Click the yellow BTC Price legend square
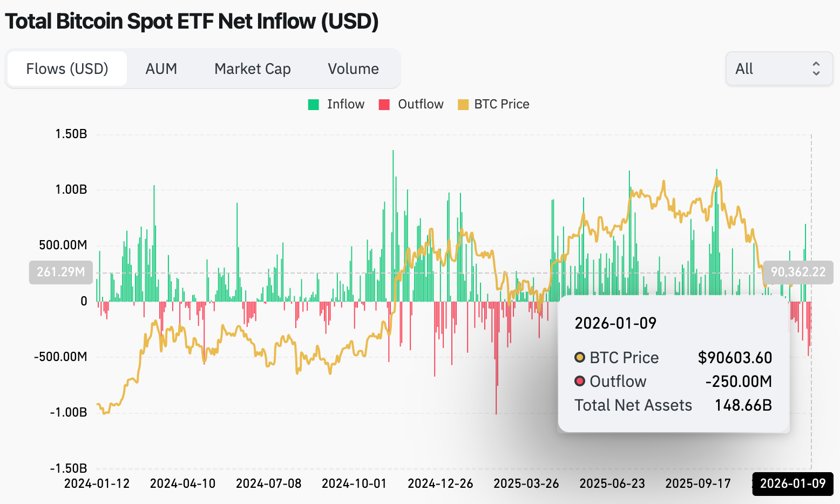840x504 pixels. click(x=463, y=105)
